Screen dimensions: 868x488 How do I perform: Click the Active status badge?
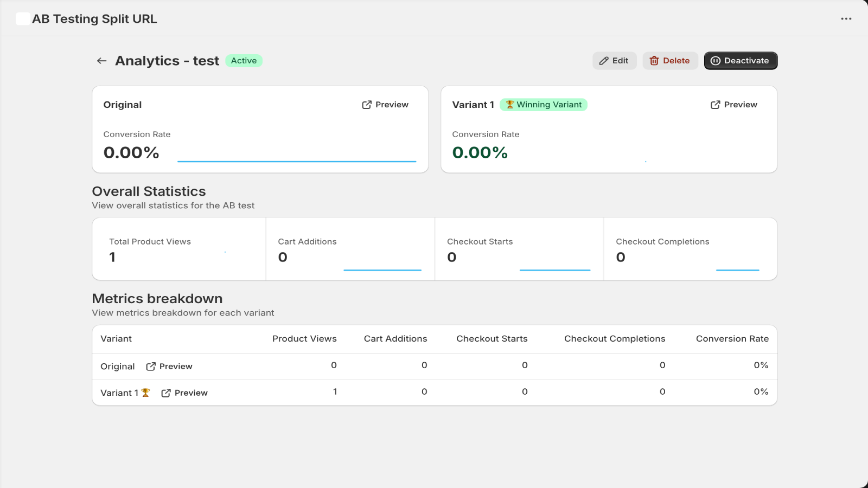[244, 61]
